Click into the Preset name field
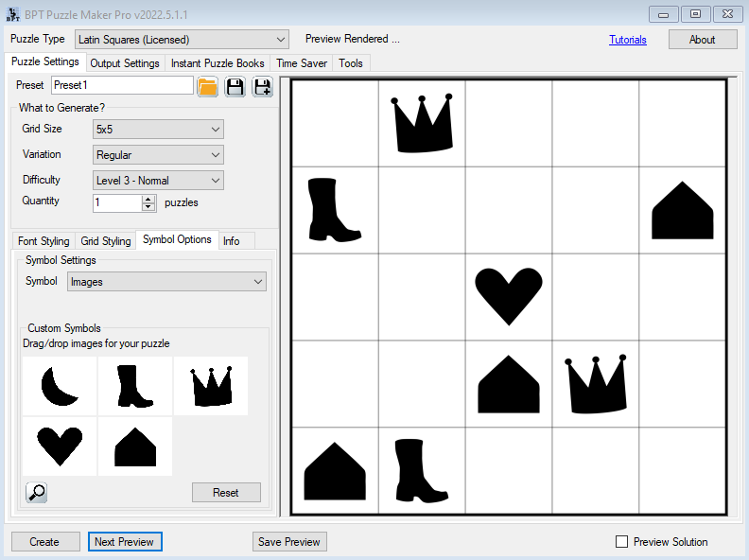749x560 pixels. coord(122,85)
